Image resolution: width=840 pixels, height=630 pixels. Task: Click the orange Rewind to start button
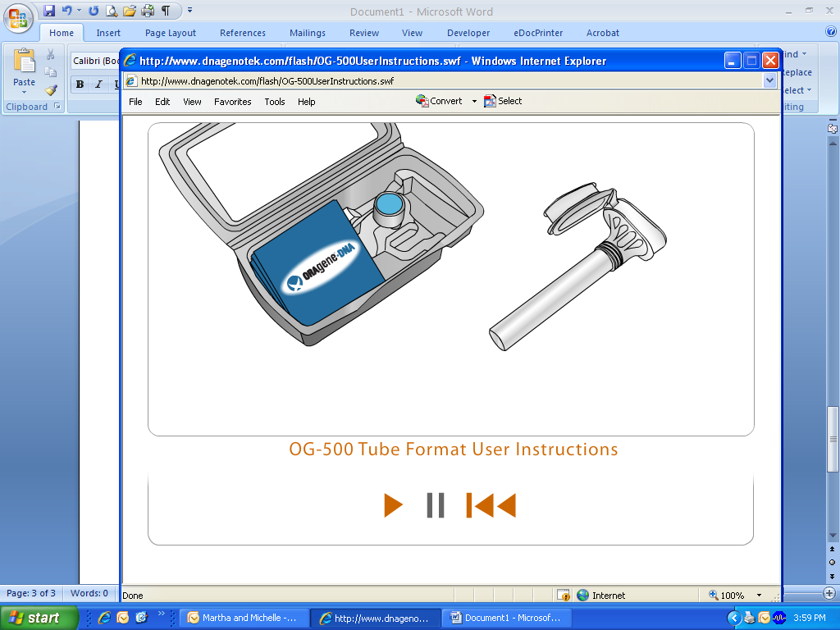(491, 505)
